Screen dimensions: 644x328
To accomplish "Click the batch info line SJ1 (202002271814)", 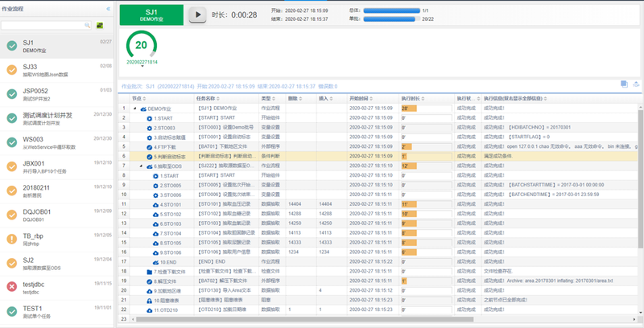I will coord(229,87).
